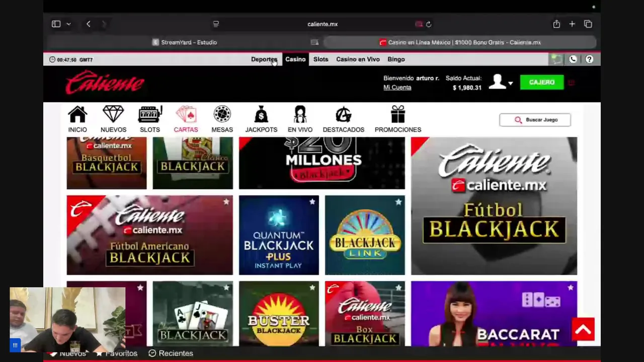The image size is (644, 362).
Task: Favorite Box Blackjack with star
Action: click(x=398, y=288)
